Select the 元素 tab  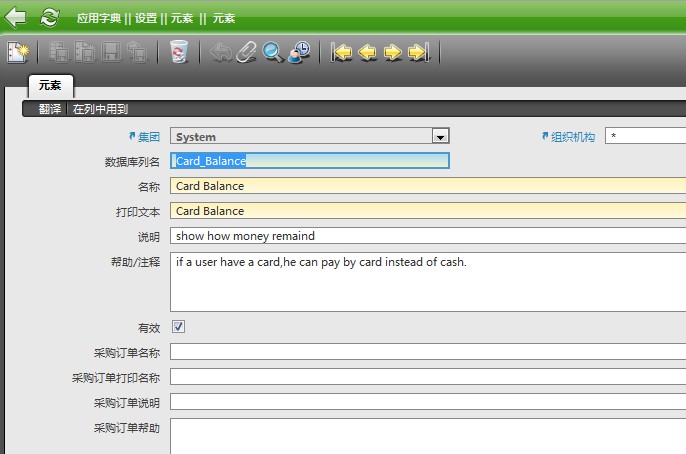click(50, 85)
